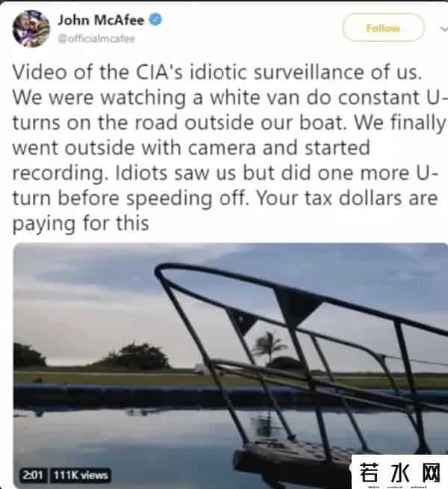Click the blue verified badge
The image size is (448, 489).
point(155,19)
